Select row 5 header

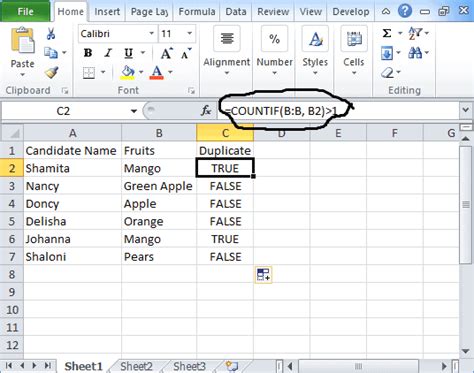tap(12, 221)
